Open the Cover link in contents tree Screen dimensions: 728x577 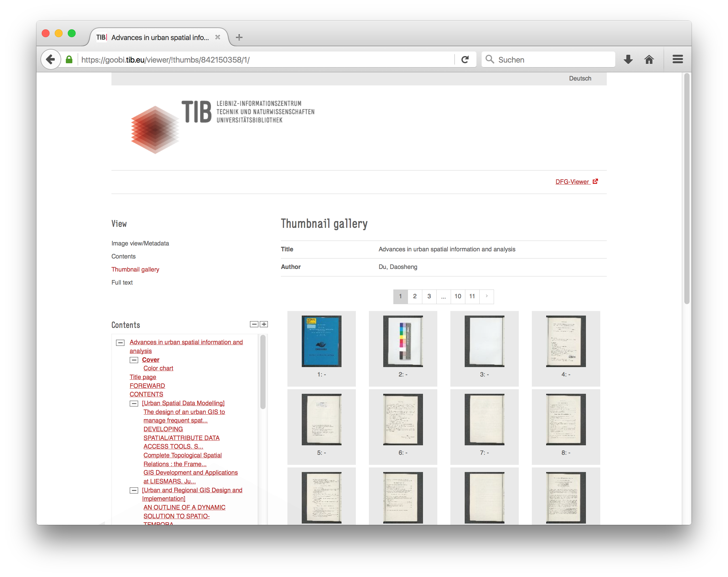pos(151,360)
